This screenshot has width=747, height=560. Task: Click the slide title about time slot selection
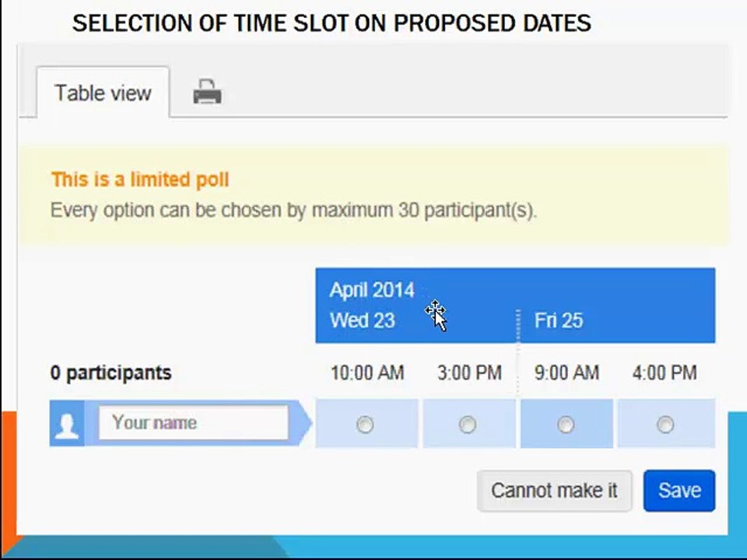(331, 23)
